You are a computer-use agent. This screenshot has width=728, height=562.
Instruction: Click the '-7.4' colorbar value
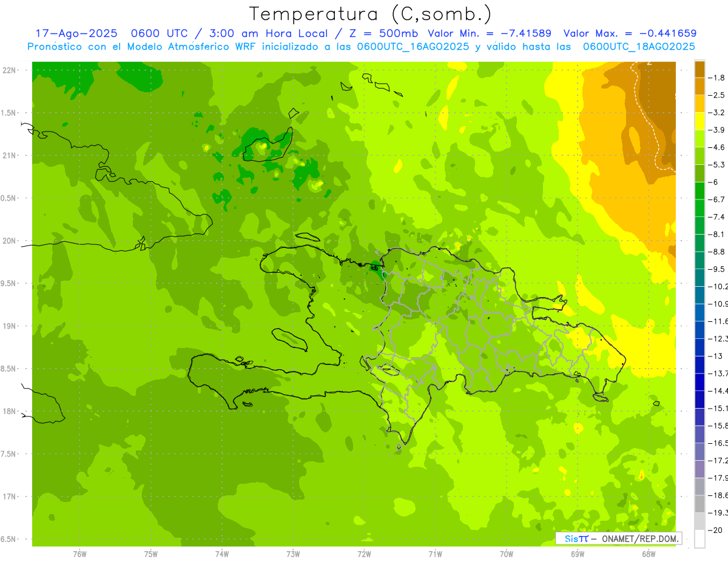pos(716,216)
